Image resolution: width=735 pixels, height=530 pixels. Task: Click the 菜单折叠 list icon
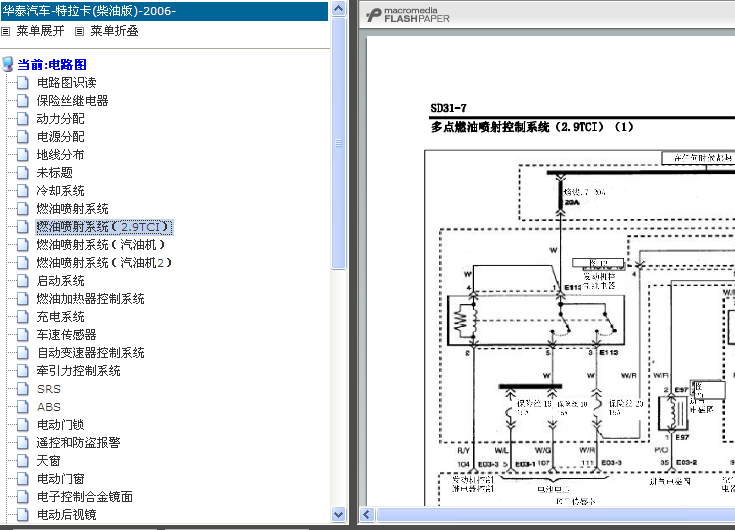[80, 31]
